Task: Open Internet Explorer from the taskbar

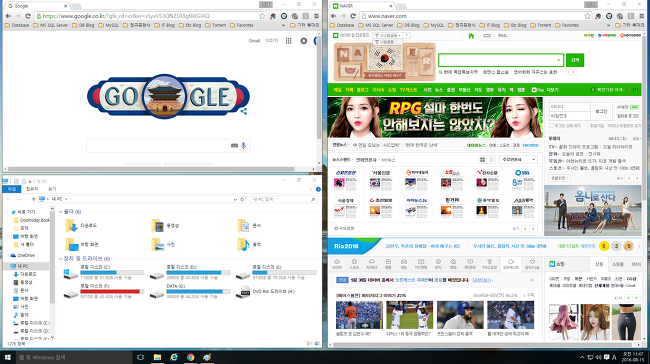Action: pos(174,357)
